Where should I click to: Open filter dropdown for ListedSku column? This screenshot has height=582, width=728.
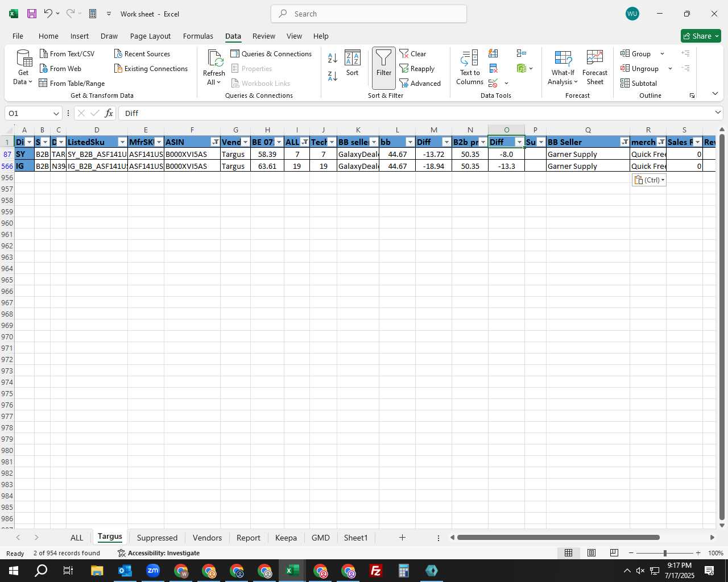point(122,142)
